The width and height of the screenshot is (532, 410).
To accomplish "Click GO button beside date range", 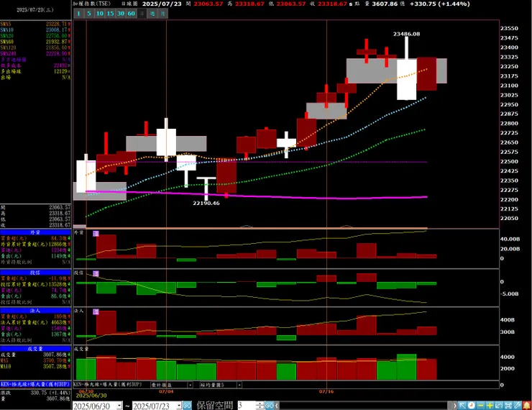I will pos(188,406).
